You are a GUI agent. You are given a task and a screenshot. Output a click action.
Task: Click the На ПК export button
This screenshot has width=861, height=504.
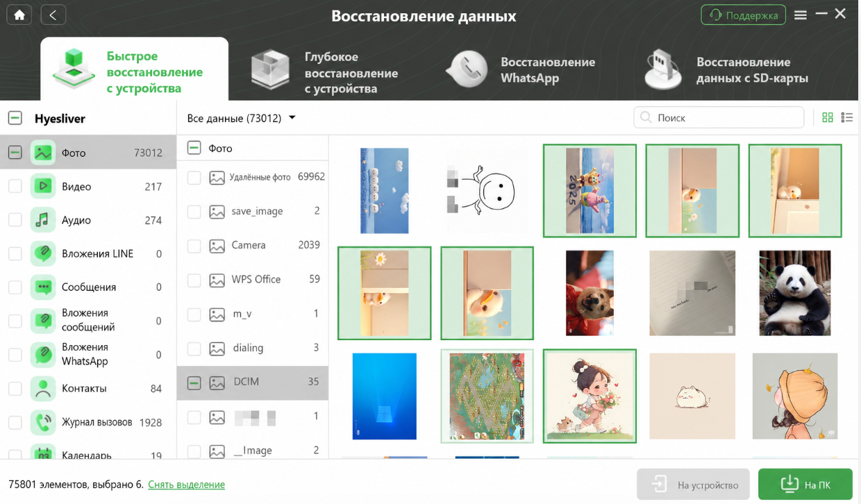[805, 485]
